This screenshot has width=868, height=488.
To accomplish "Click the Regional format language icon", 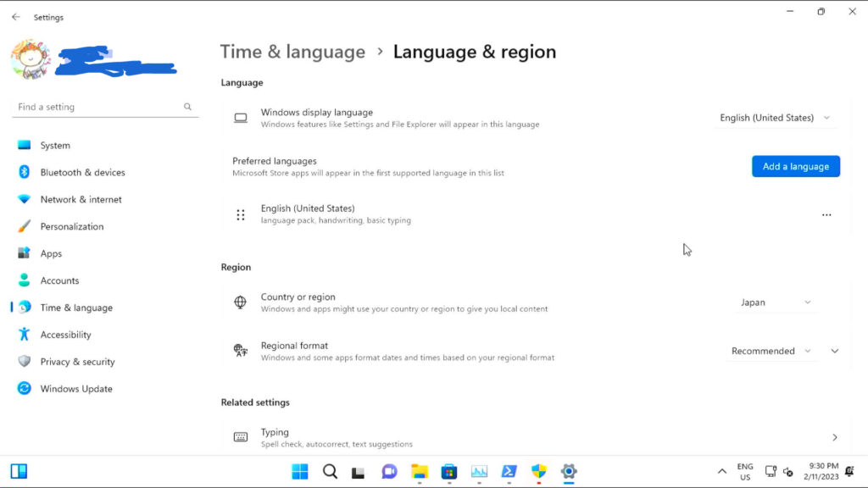I will pyautogui.click(x=240, y=351).
